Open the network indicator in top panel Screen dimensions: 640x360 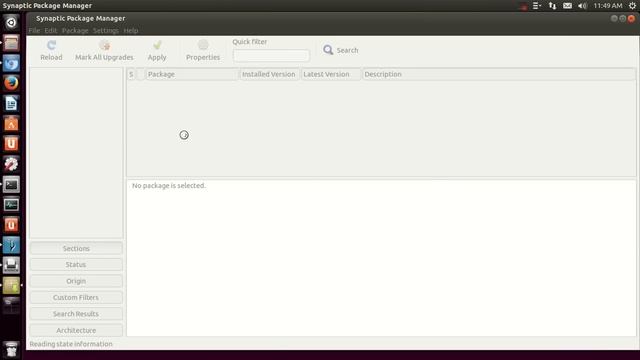click(552, 6)
